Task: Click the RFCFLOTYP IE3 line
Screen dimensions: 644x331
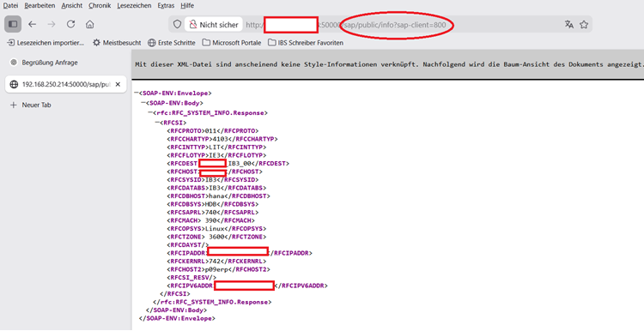Action: [216, 155]
